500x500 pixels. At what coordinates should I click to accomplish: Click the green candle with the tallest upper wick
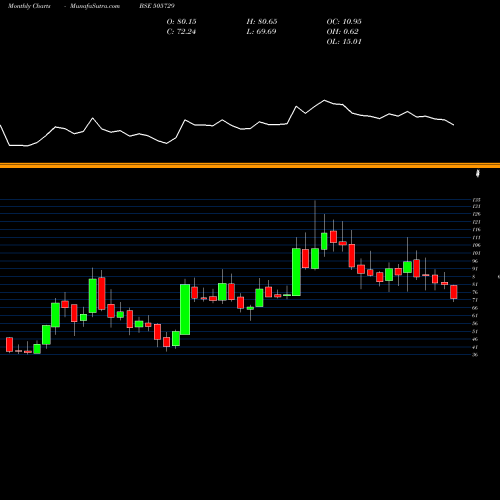(x=315, y=258)
